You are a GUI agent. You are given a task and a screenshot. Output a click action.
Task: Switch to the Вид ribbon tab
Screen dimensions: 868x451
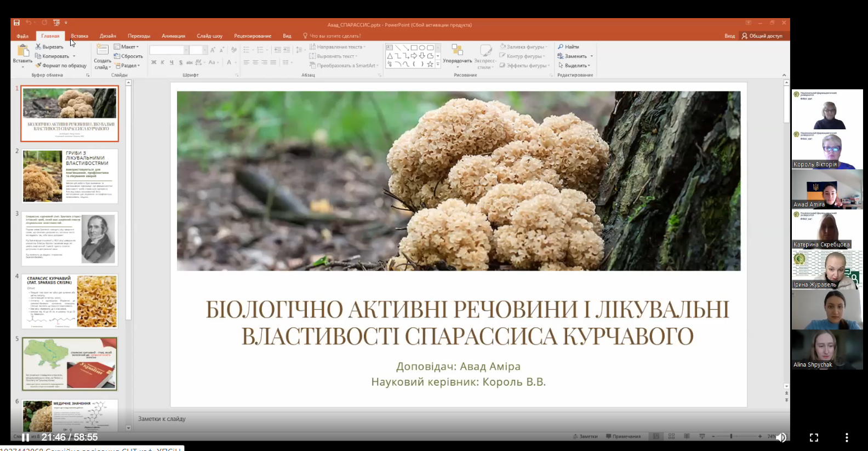287,36
